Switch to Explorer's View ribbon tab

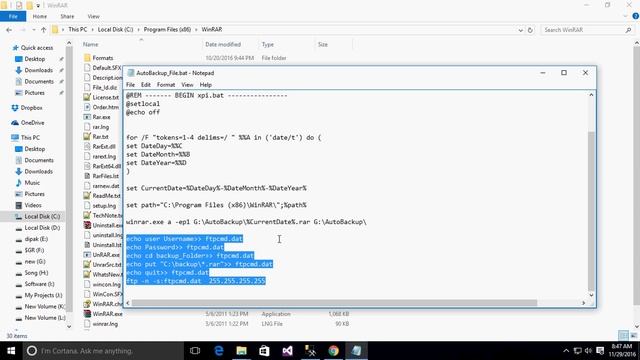pyautogui.click(x=93, y=16)
